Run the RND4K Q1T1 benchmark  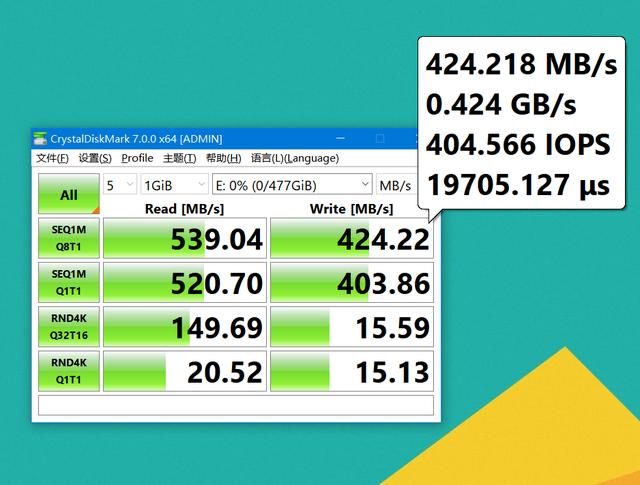click(69, 371)
